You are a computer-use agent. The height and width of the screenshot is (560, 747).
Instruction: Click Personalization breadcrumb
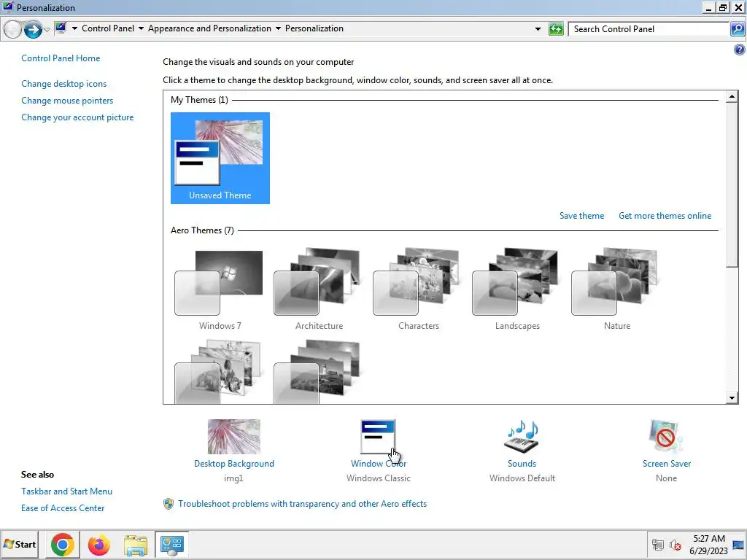(314, 28)
